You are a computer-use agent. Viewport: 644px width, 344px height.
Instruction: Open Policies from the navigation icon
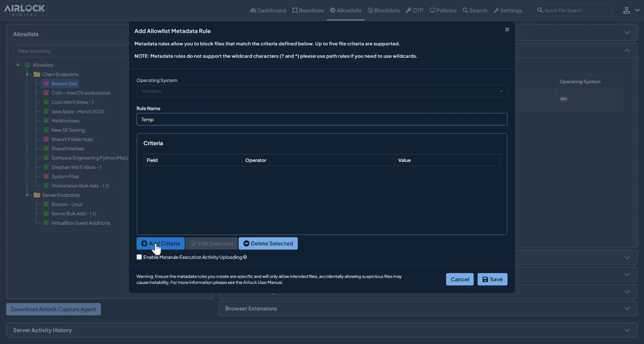coord(433,10)
